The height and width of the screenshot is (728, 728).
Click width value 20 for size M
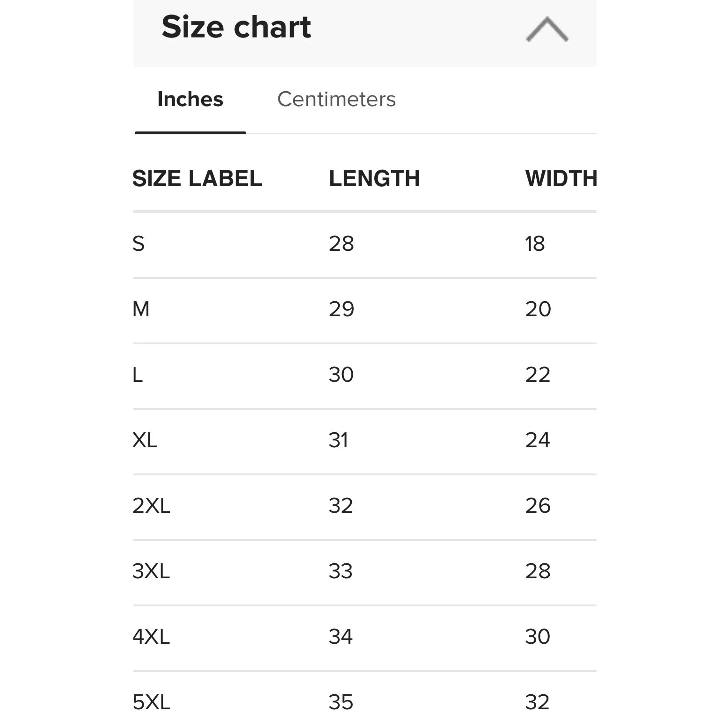tap(538, 309)
